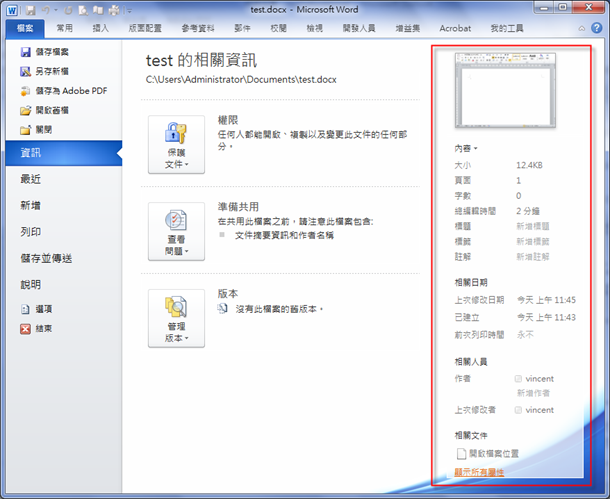Click the Undo arrow icon
The image size is (610, 499).
tap(46, 10)
